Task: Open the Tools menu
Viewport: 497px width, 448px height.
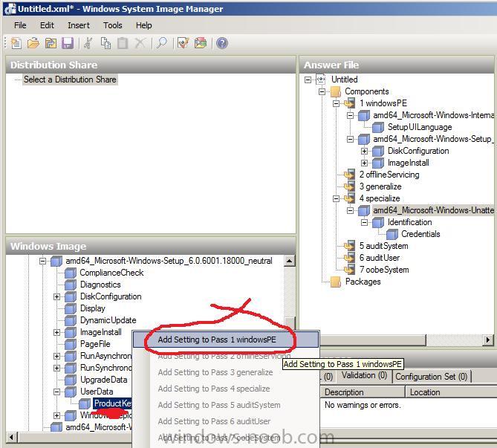Action: (112, 25)
